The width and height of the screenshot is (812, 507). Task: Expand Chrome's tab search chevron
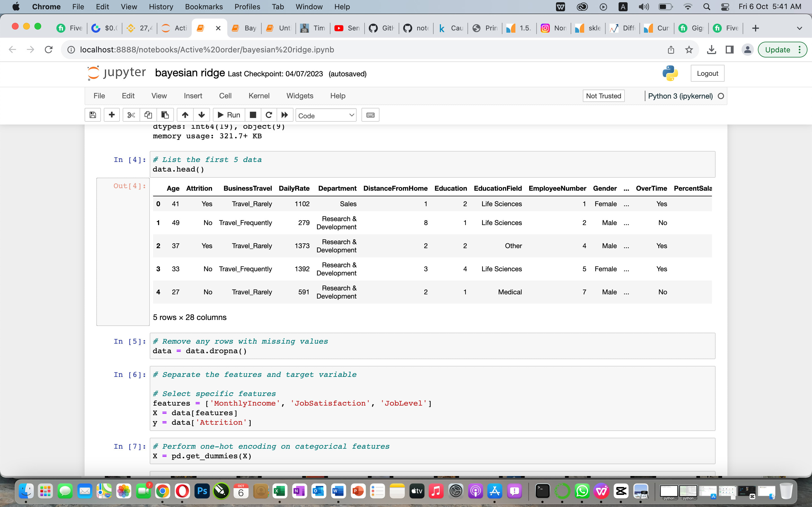pos(799,28)
